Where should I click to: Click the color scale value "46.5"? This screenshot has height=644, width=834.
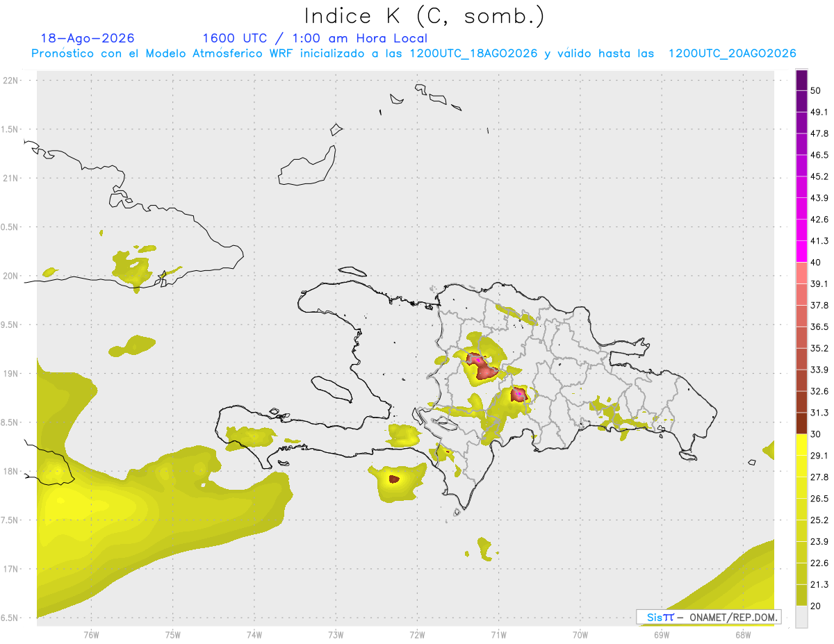819,155
